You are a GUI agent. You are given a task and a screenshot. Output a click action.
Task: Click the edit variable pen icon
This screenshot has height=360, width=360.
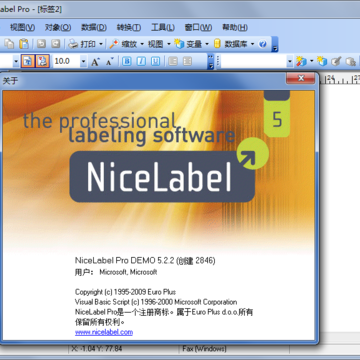coord(336,61)
